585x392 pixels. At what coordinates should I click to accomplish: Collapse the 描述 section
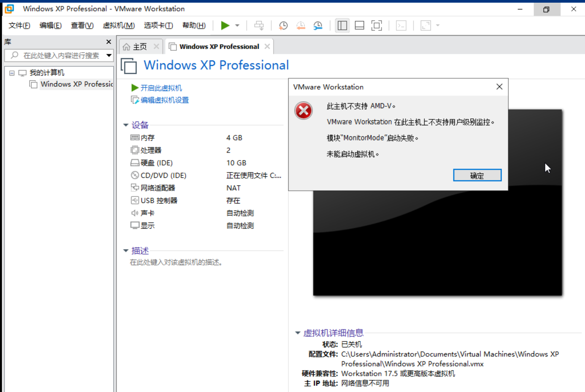point(126,250)
